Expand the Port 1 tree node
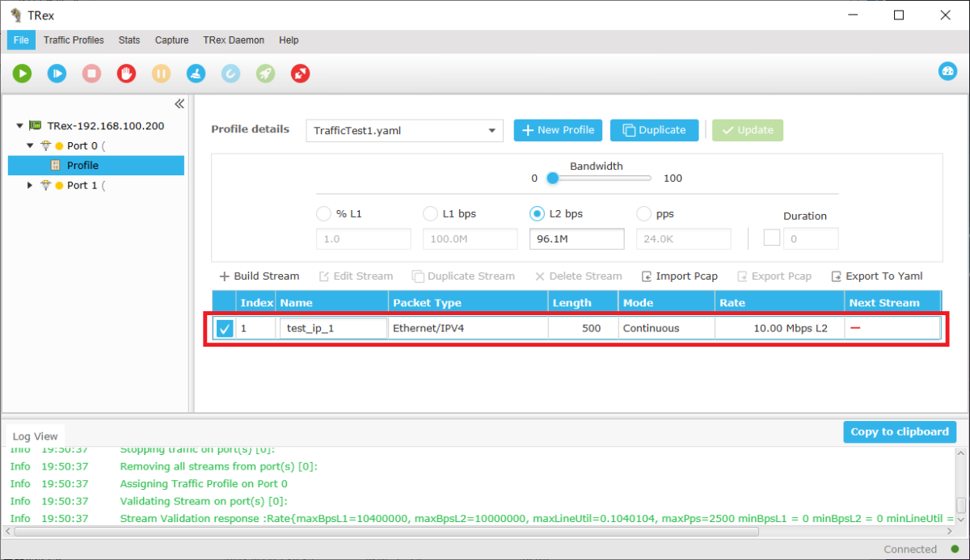 pyautogui.click(x=30, y=185)
